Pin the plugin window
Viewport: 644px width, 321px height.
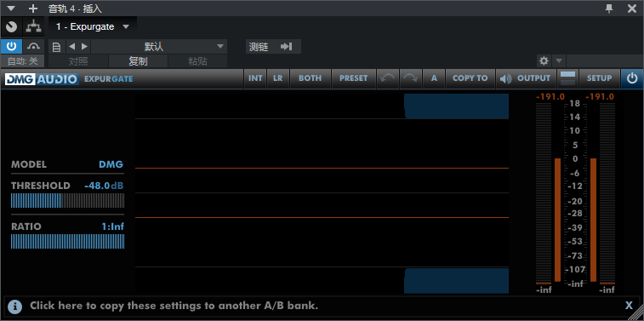tap(608, 9)
